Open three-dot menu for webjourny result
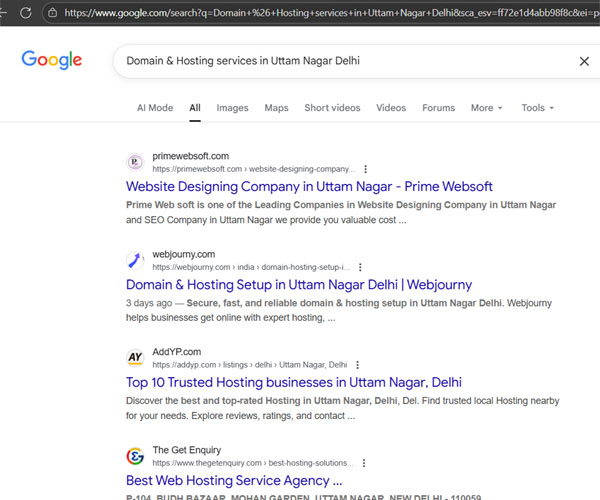The height and width of the screenshot is (500, 600). [x=360, y=267]
